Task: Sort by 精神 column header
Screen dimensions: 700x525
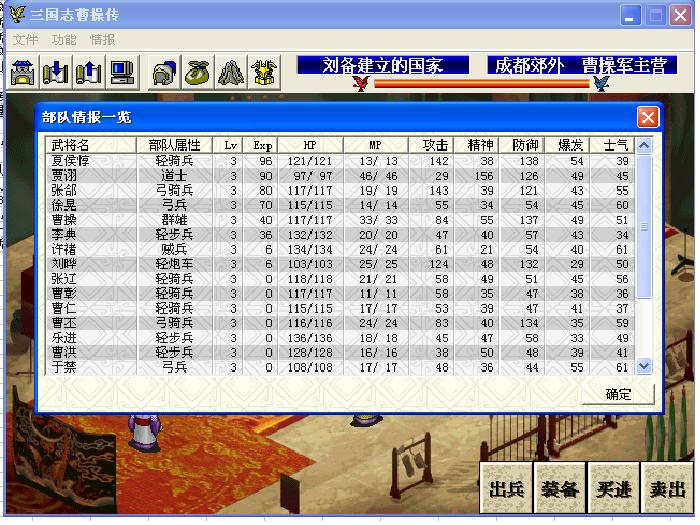Action: click(x=476, y=145)
